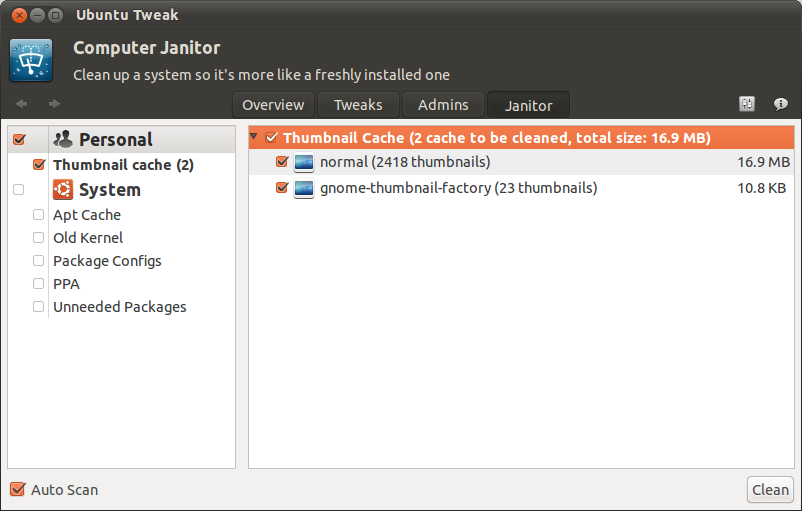Click the Personal users icon

[x=63, y=139]
